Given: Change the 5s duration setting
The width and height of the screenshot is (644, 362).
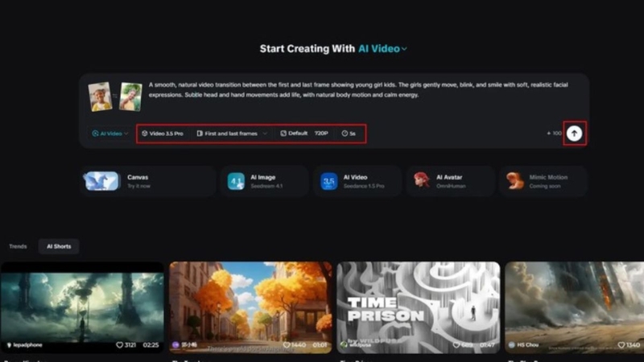Looking at the screenshot, I should (349, 134).
